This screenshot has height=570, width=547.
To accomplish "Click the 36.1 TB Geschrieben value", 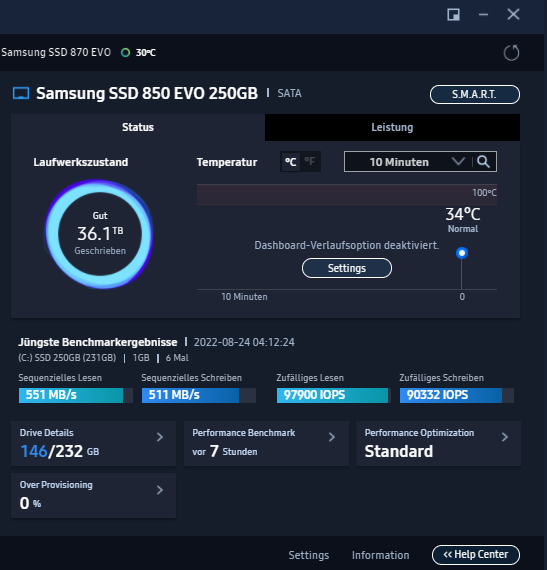I will (x=100, y=233).
